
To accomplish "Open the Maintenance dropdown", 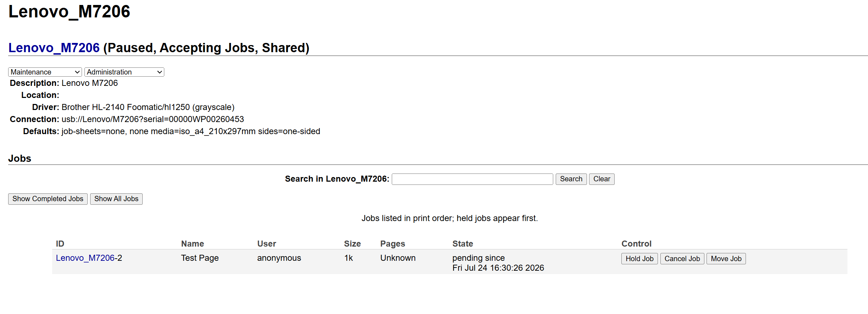I will pos(45,72).
